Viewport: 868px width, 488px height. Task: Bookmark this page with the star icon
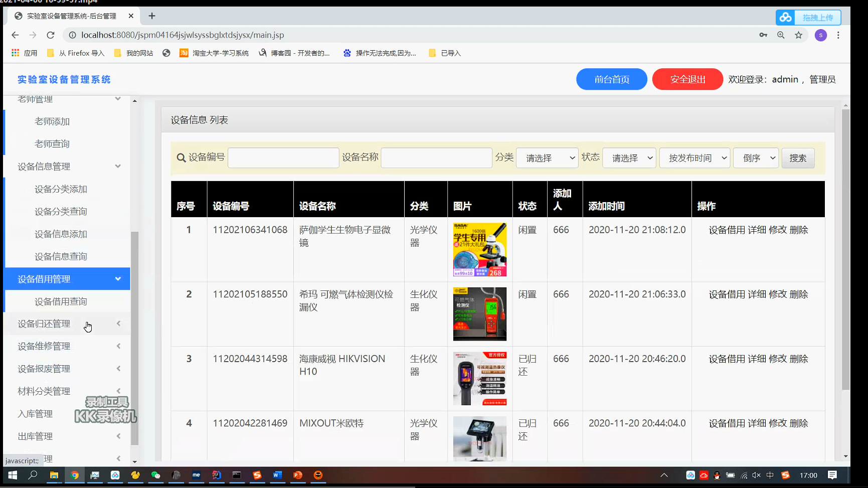pos(798,35)
